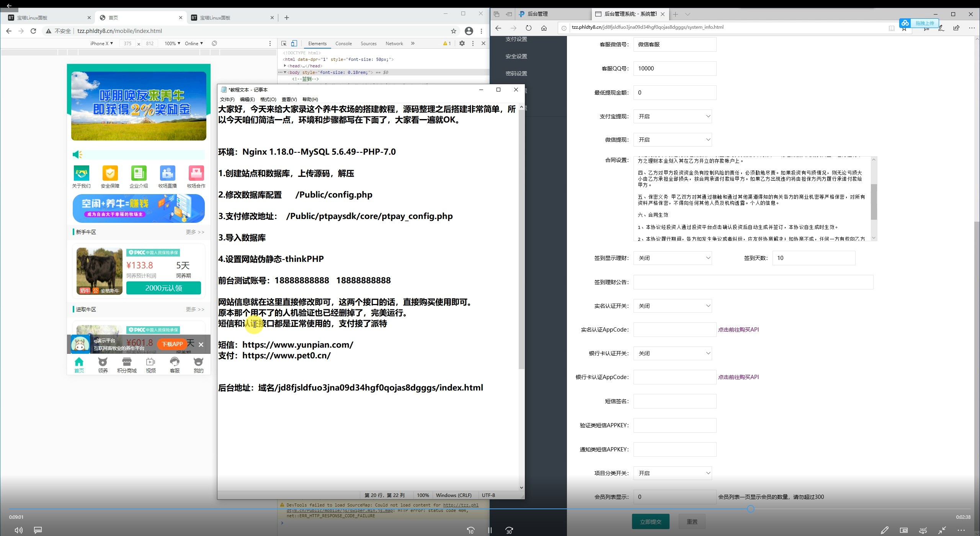The height and width of the screenshot is (536, 980).
Task: Click the 领养 icon in the bottom nav
Action: point(103,361)
